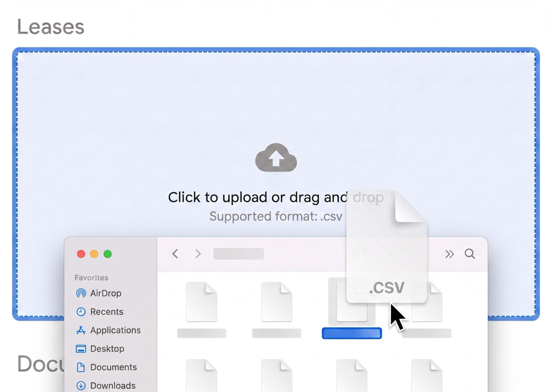The height and width of the screenshot is (392, 552).
Task: Select the highlighted file with blue name label
Action: (352, 308)
